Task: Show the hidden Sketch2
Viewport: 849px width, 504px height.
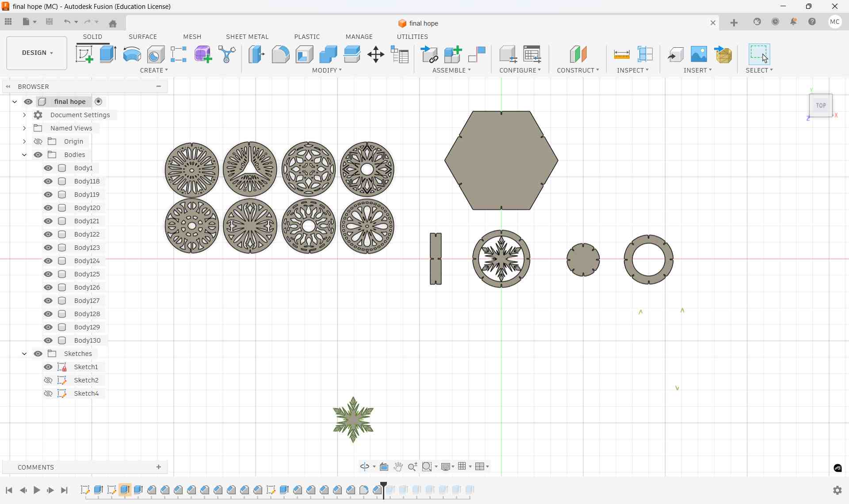Action: 48,380
